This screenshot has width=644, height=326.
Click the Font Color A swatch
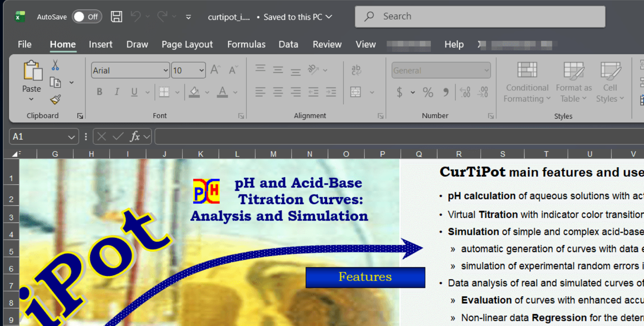pyautogui.click(x=223, y=92)
